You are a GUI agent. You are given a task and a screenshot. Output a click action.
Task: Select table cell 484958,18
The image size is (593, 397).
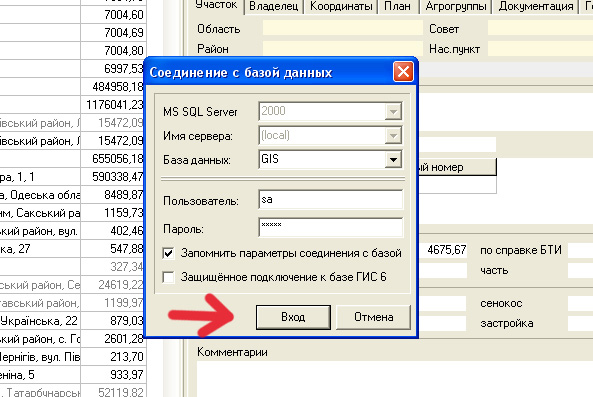point(113,87)
